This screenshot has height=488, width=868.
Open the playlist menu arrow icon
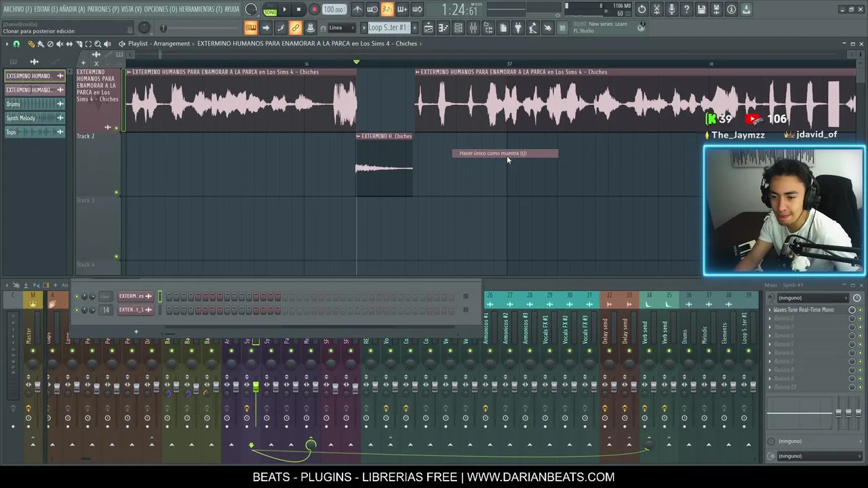pos(7,43)
